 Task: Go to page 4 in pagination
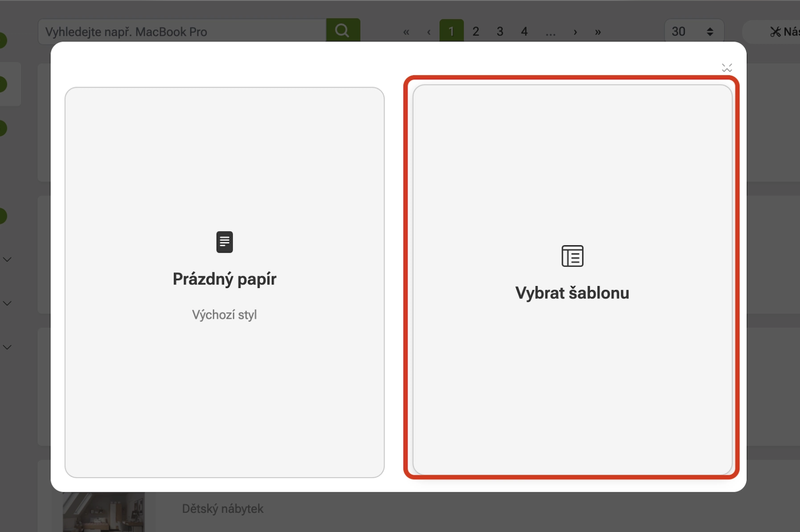pyautogui.click(x=524, y=31)
